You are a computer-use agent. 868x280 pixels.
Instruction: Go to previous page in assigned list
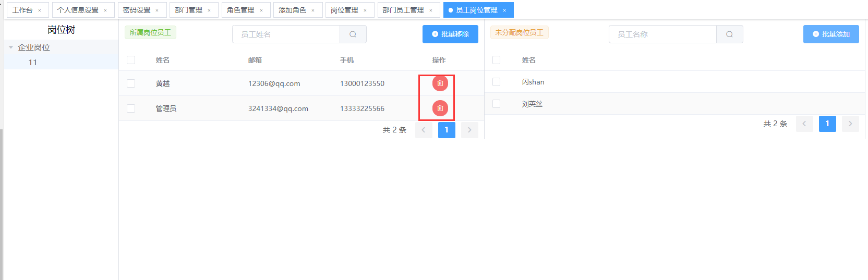click(424, 130)
